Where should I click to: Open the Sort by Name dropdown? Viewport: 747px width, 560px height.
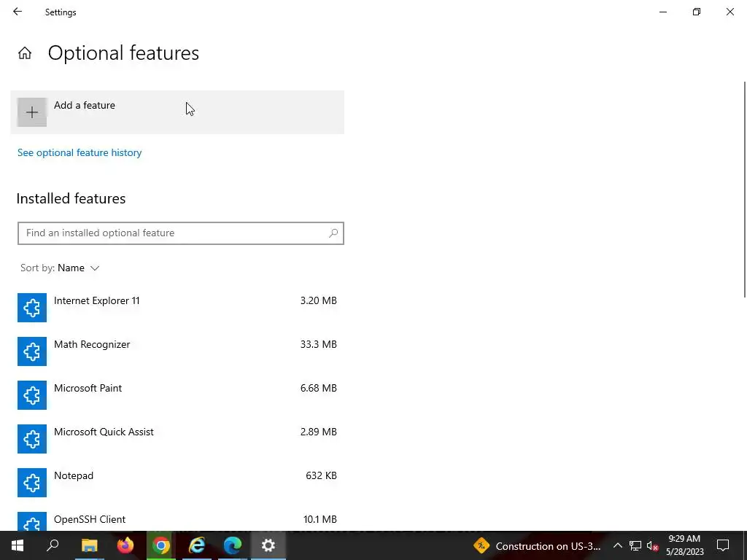pyautogui.click(x=60, y=268)
